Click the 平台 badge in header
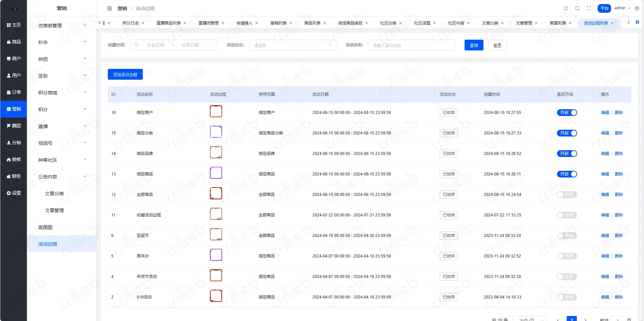 [x=604, y=8]
